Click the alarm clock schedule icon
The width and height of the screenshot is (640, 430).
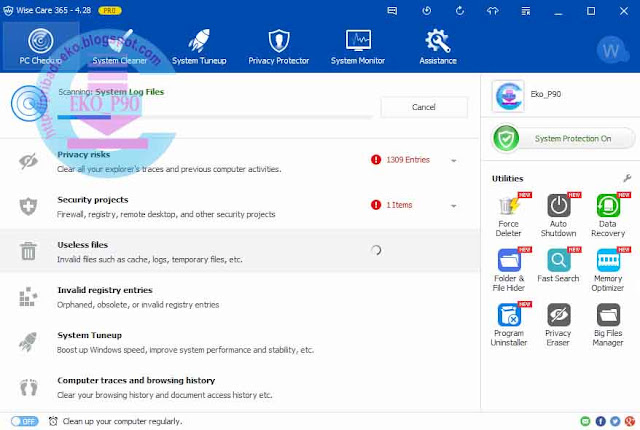(x=53, y=421)
